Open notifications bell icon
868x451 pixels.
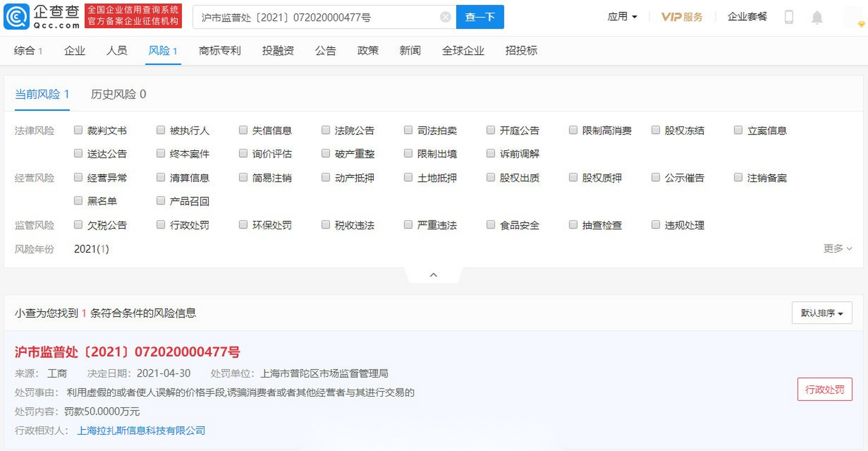pos(817,17)
